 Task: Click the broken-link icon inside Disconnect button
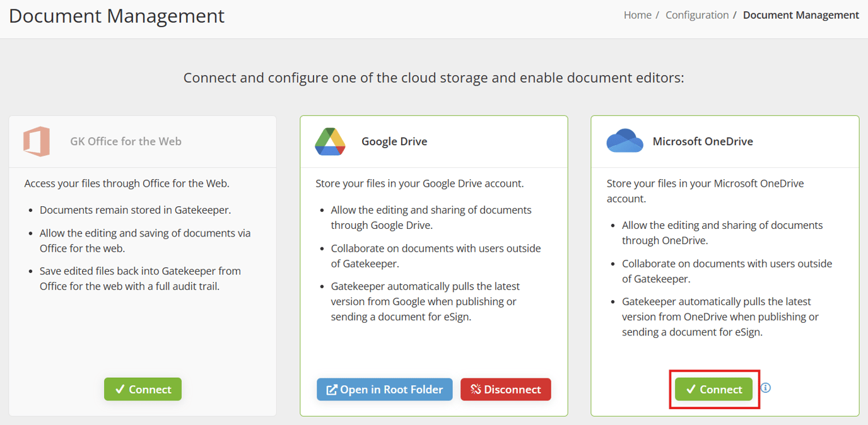point(474,389)
